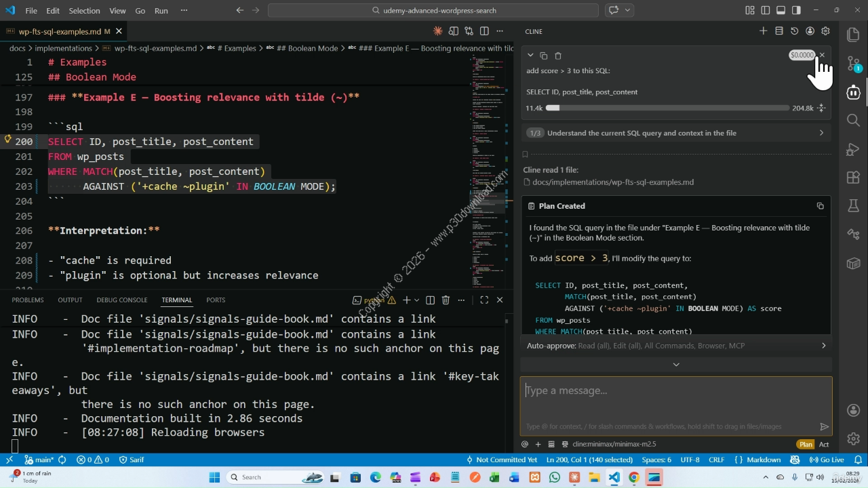Delete the current Cline task with trash icon
The width and height of the screenshot is (868, 488).
point(558,56)
